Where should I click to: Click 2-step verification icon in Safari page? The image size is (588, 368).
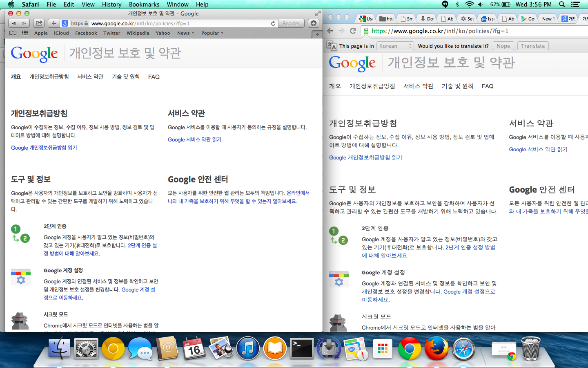coord(20,233)
